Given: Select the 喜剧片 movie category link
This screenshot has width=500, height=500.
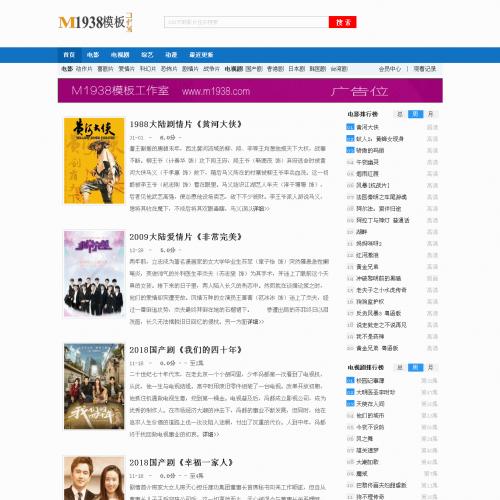Looking at the screenshot, I should coord(105,69).
